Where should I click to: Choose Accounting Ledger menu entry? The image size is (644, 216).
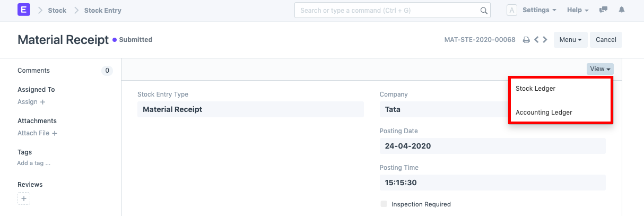(544, 112)
